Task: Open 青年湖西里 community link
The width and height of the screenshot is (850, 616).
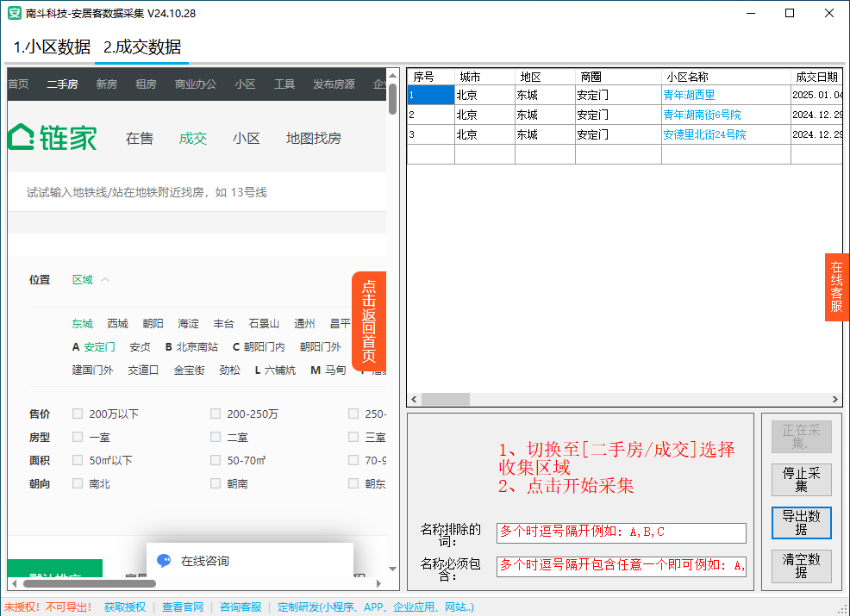Action: pyautogui.click(x=689, y=96)
